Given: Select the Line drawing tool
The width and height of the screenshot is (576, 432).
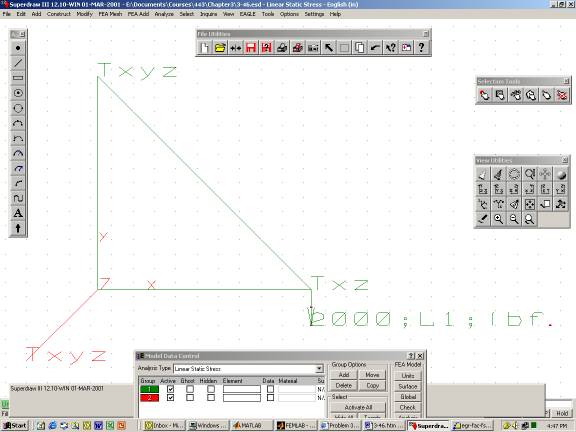Looking at the screenshot, I should pos(18,63).
